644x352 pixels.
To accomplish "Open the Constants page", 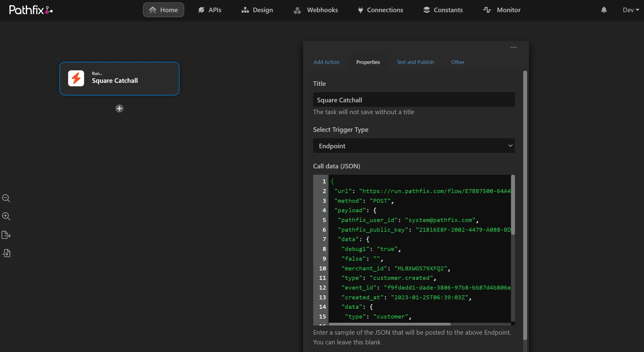I will click(443, 10).
